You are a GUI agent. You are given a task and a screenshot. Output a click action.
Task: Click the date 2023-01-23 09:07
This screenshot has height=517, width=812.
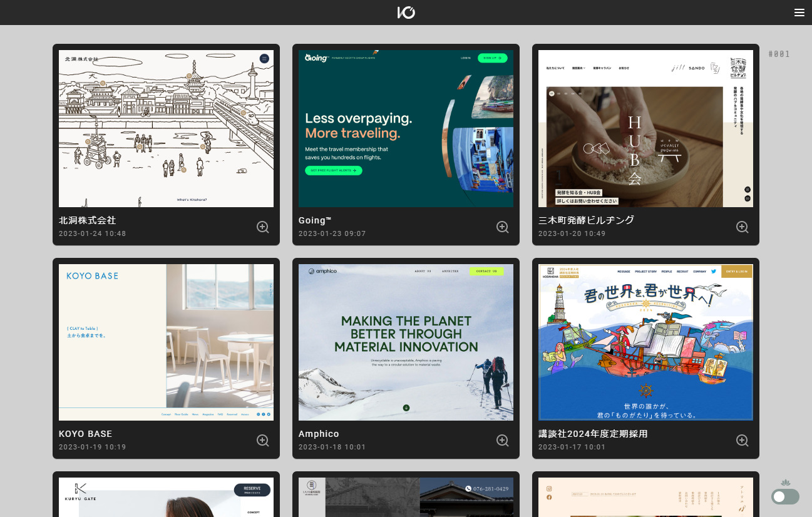pyautogui.click(x=332, y=233)
